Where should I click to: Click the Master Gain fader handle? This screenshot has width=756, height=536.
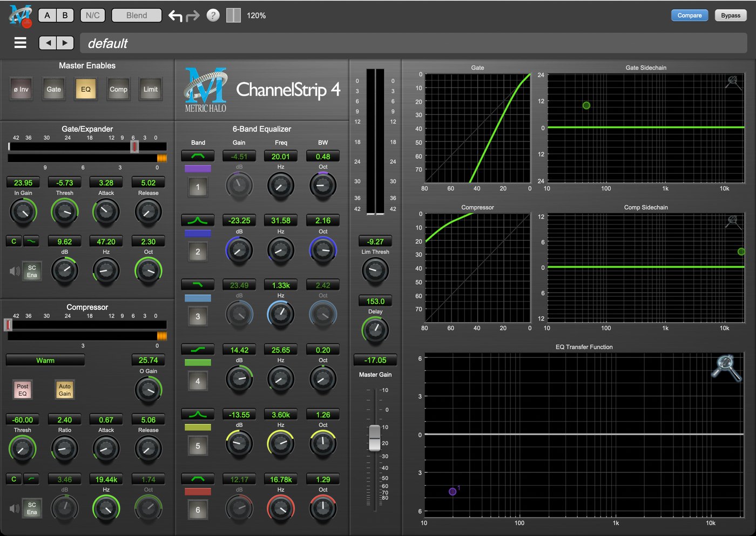(374, 438)
